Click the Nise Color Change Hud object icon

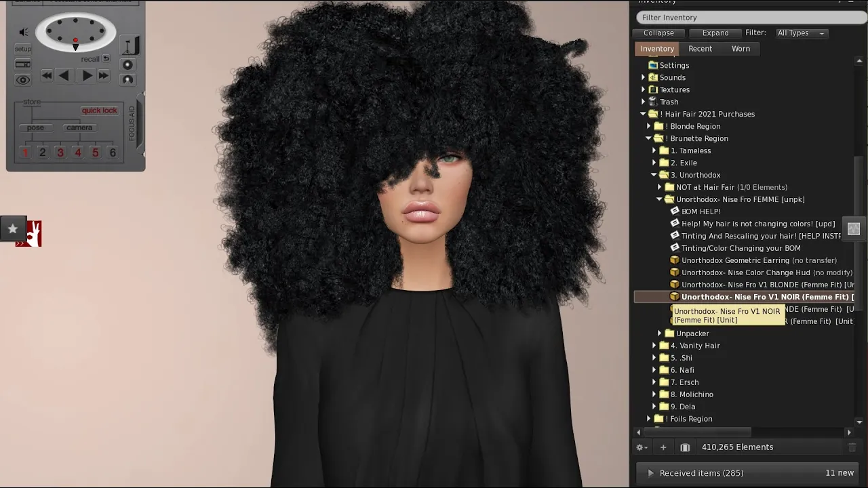click(675, 272)
